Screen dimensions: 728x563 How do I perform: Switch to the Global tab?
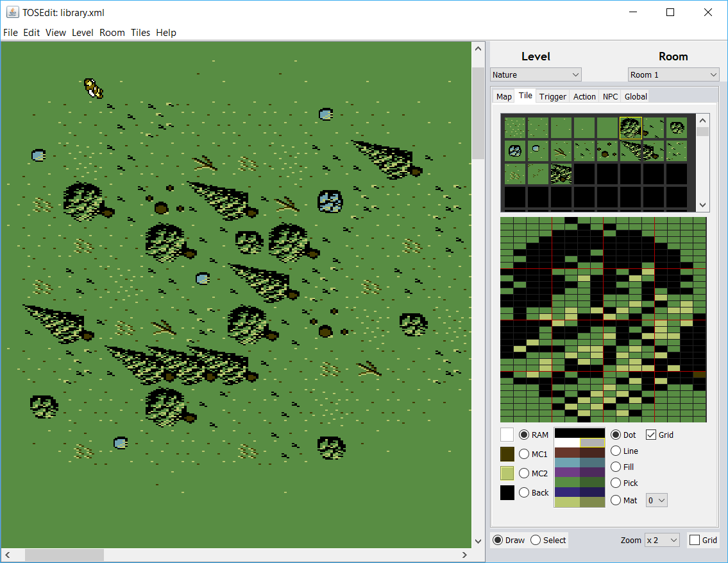click(636, 96)
